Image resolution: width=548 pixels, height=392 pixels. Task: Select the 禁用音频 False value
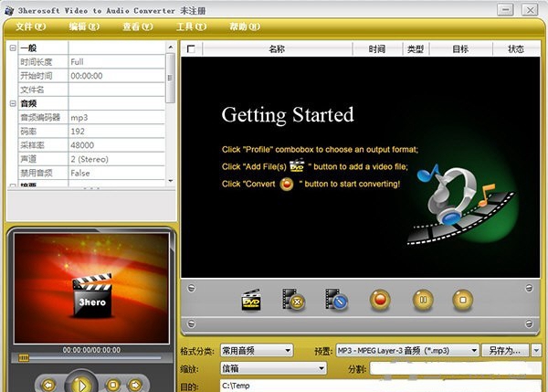pos(116,173)
